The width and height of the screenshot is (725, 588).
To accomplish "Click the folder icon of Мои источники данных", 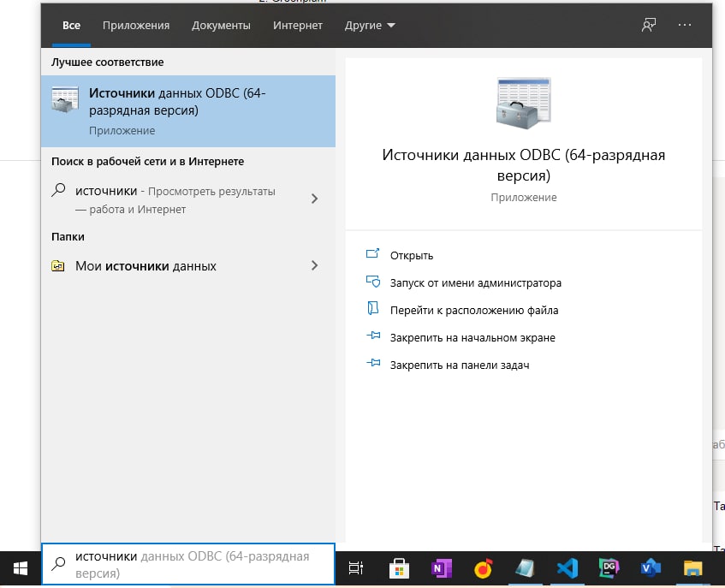I will tap(58, 266).
